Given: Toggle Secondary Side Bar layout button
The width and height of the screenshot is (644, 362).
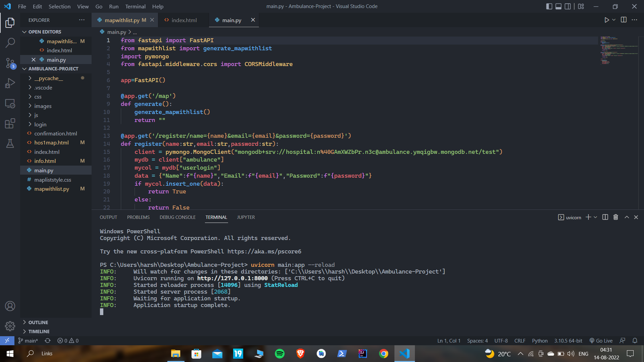Looking at the screenshot, I should click(568, 6).
